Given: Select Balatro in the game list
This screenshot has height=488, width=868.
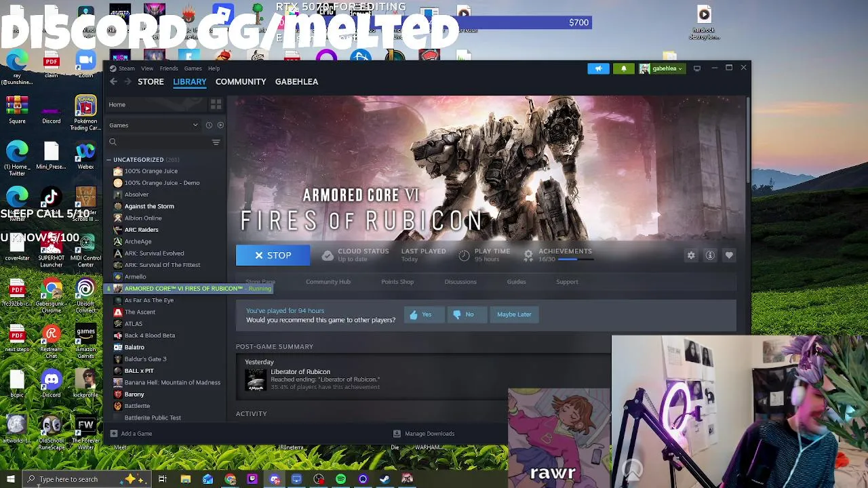Looking at the screenshot, I should tap(134, 347).
